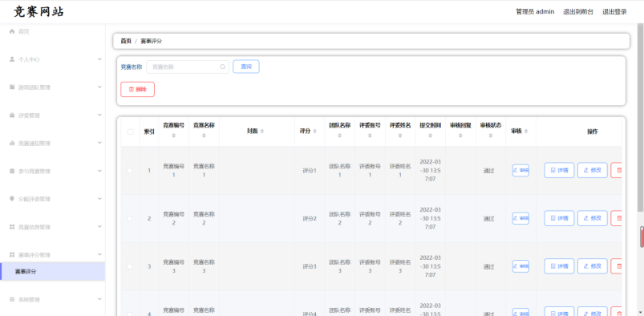Toggle the select-all checkbox in table header
This screenshot has height=316, width=644.
130,132
